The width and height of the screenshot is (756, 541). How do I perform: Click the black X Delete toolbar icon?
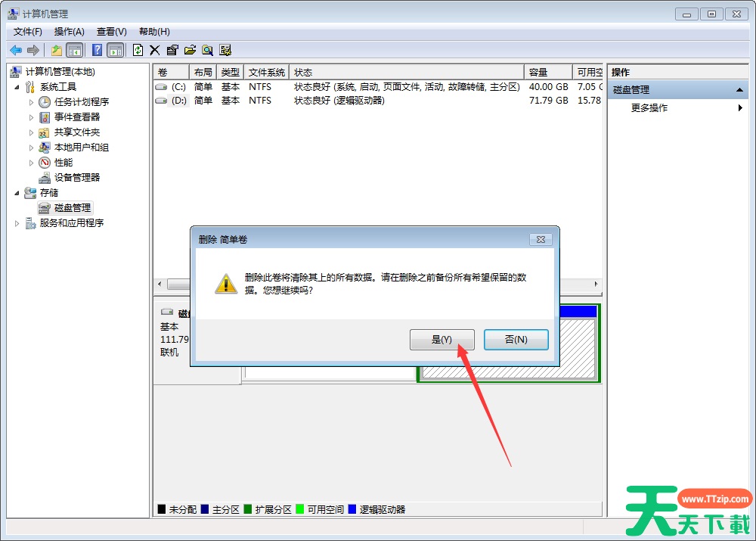tap(155, 50)
